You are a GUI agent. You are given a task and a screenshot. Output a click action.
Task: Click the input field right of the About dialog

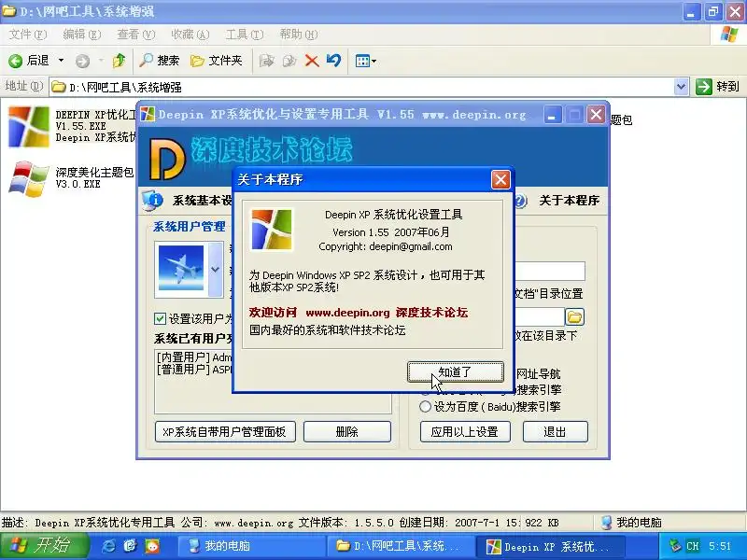coord(550,271)
